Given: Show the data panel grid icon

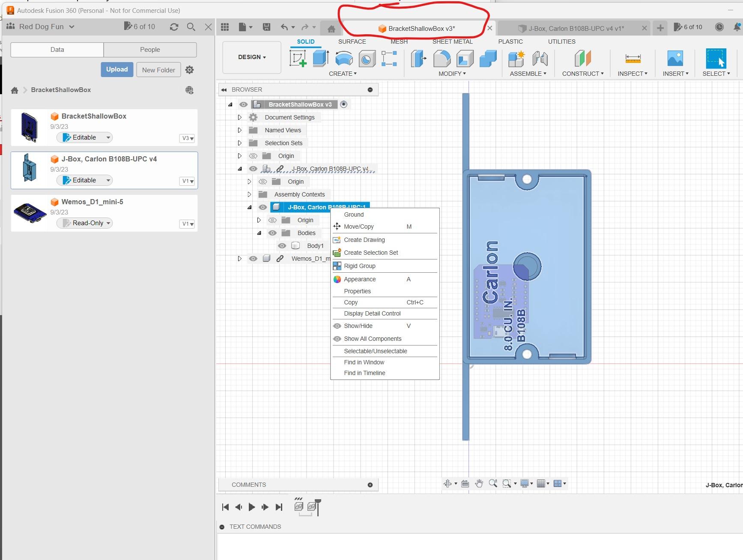Looking at the screenshot, I should 225,27.
